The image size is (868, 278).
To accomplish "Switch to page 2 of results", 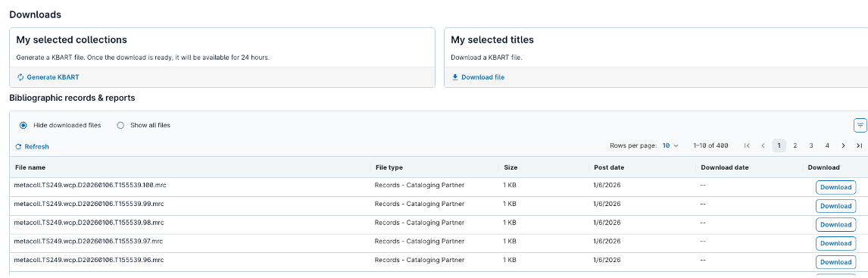I will (x=795, y=145).
